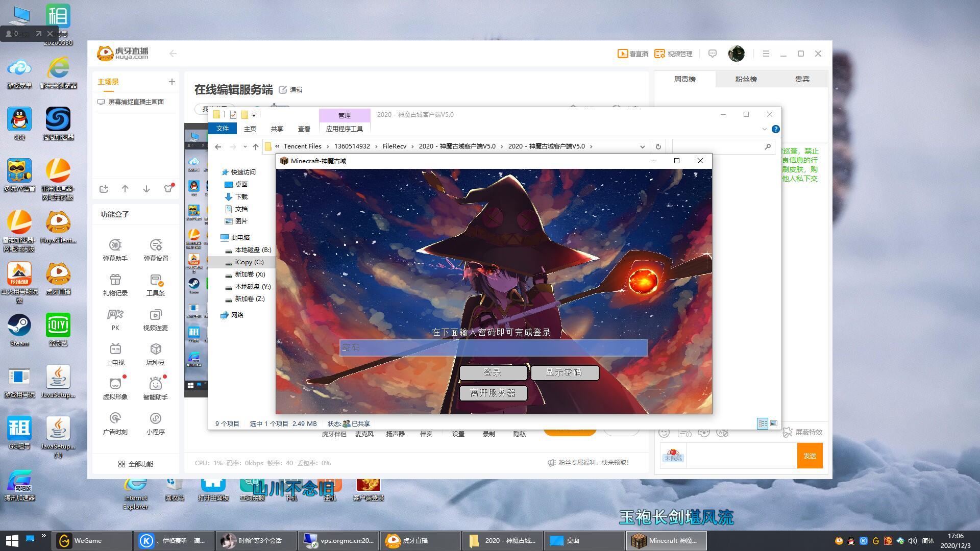
Task: Toggle the Explorer quick access checkbox icon
Action: 233,115
